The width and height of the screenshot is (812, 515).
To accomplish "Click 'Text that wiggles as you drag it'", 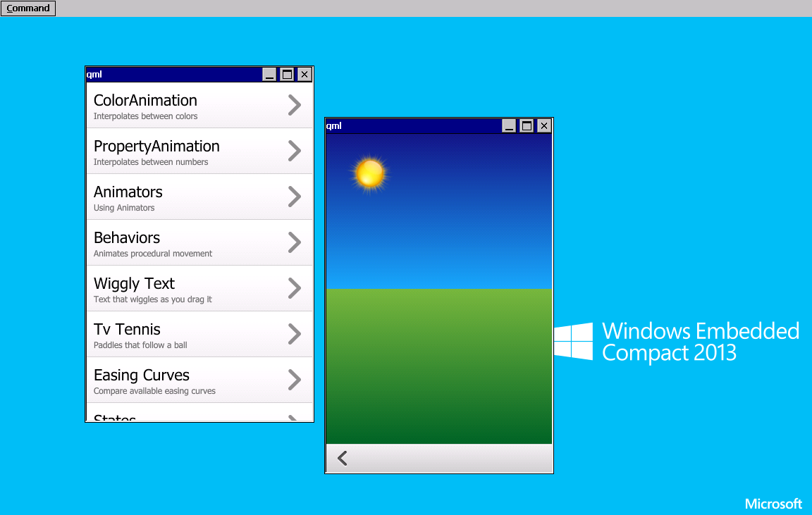I will point(153,299).
